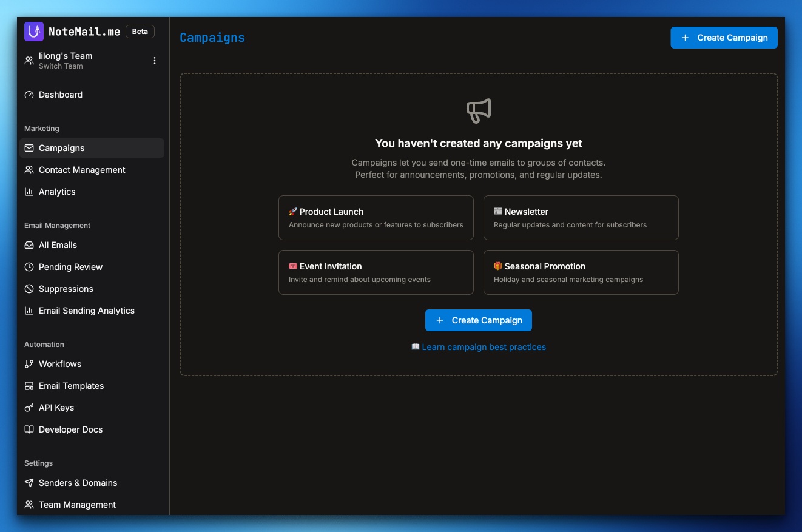
Task: Click the Analytics bar chart icon
Action: [29, 192]
